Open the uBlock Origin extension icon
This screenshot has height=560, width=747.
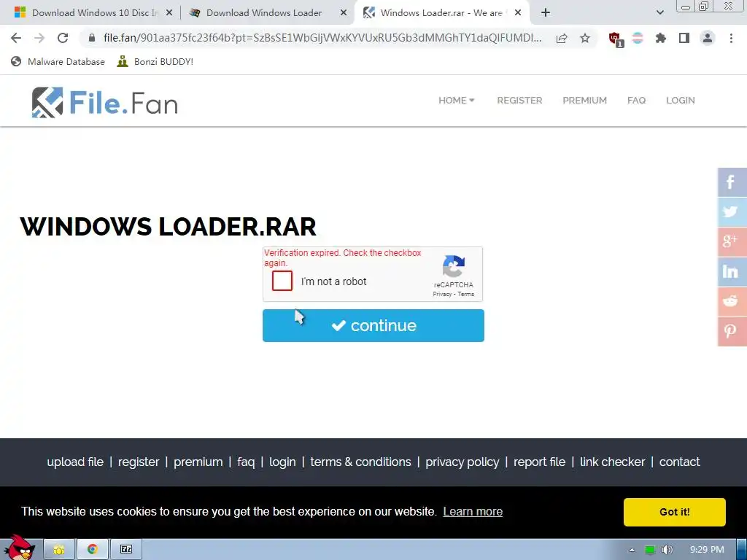(x=616, y=39)
